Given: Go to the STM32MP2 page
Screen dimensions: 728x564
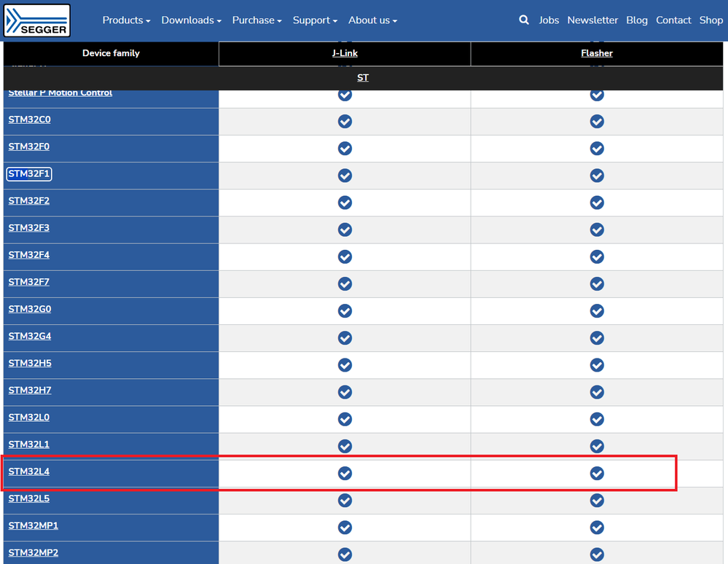Looking at the screenshot, I should click(34, 553).
